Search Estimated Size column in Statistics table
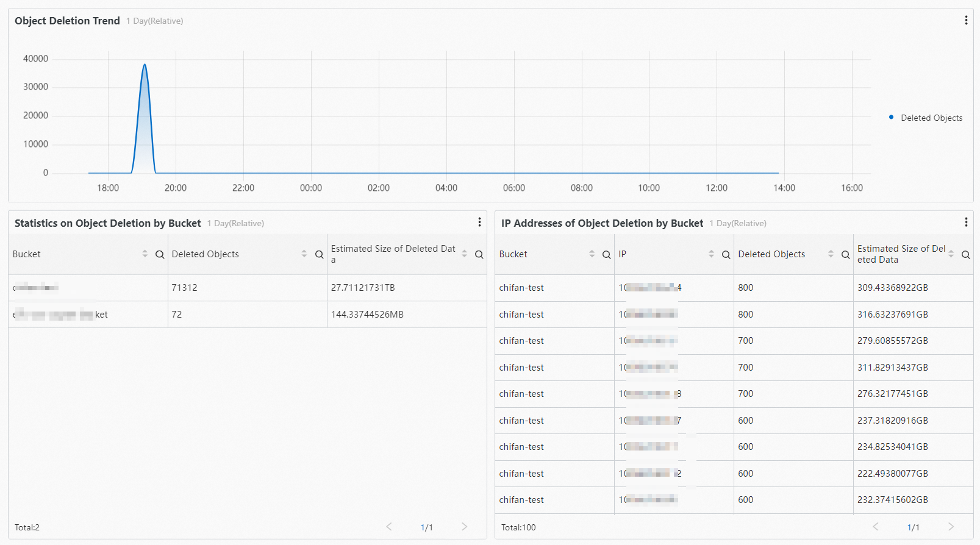The image size is (980, 545). (479, 254)
